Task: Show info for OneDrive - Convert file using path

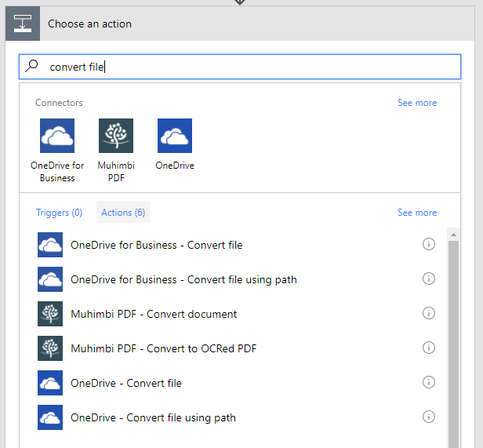Action: click(x=429, y=417)
